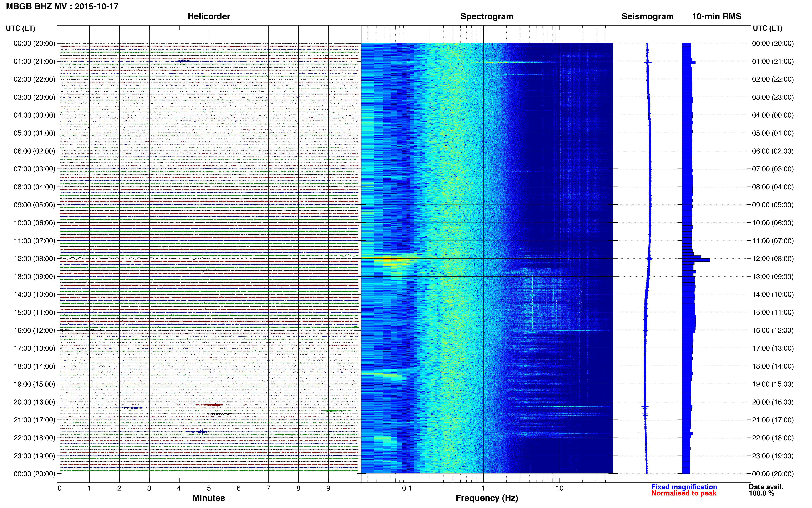The width and height of the screenshot is (812, 508).
Task: Click the 12:00 (08:00) label beside the RMS panel
Action: point(773,259)
